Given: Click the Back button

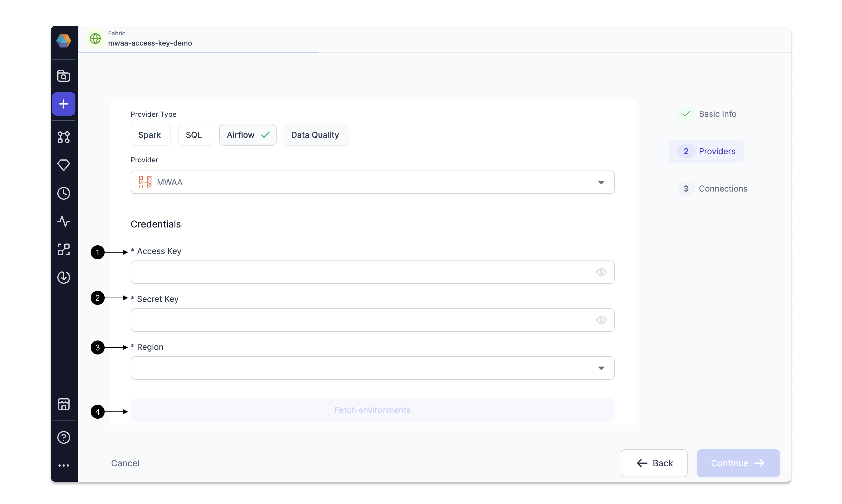Looking at the screenshot, I should tap(654, 463).
